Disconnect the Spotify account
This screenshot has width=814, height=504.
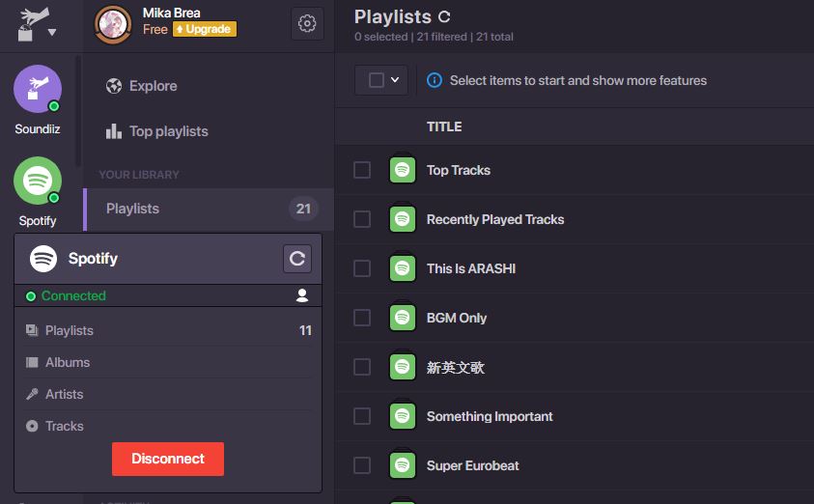coord(168,459)
